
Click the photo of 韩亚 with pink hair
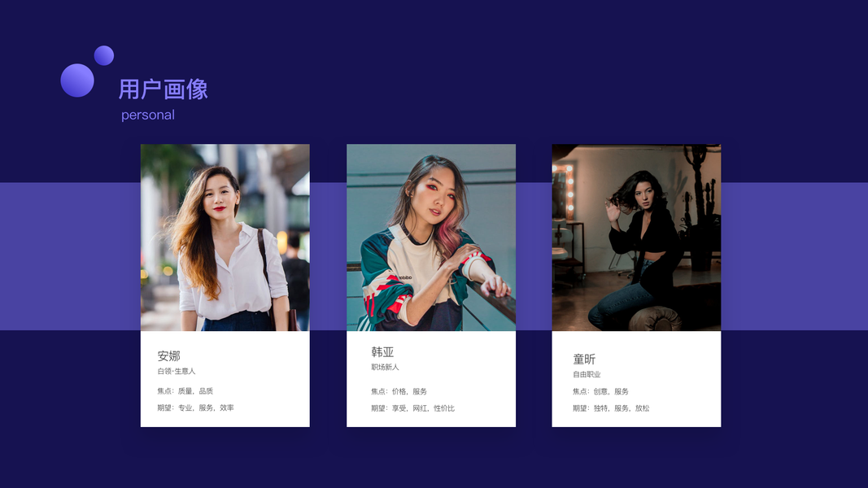[431, 237]
